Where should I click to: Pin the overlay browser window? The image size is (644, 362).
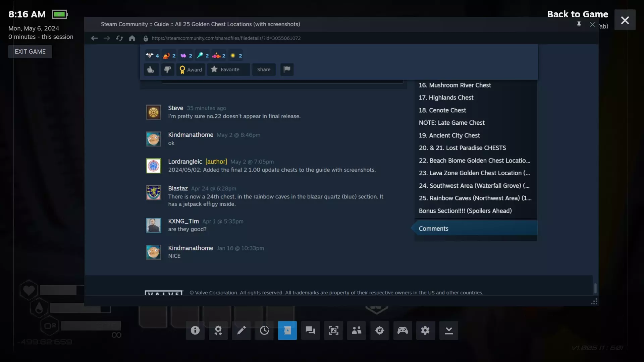[x=579, y=24]
